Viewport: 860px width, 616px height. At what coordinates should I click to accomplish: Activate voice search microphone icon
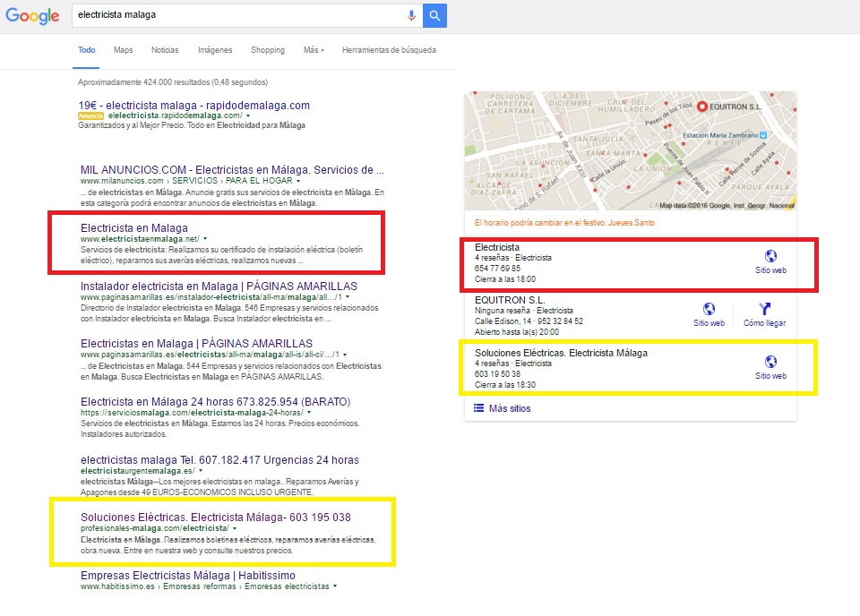coord(411,15)
